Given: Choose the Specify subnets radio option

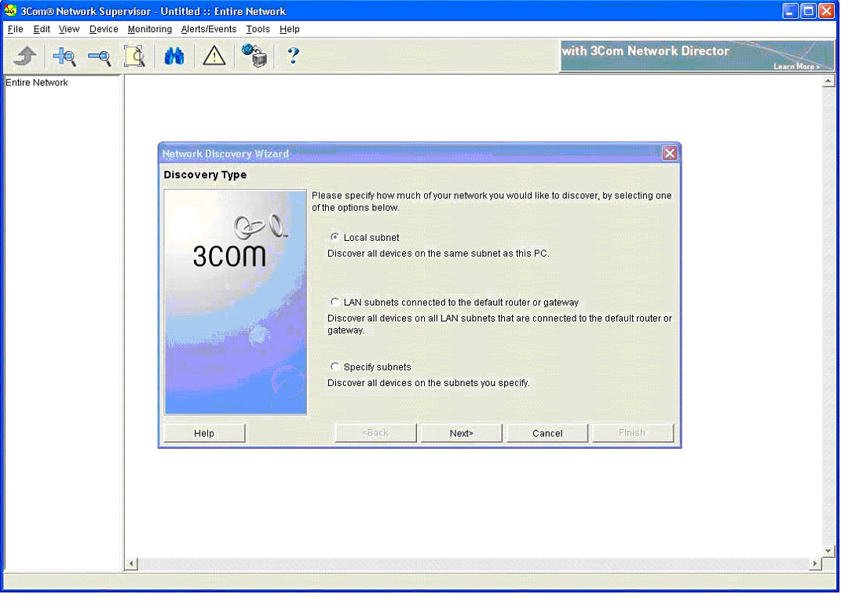Looking at the screenshot, I should point(335,366).
